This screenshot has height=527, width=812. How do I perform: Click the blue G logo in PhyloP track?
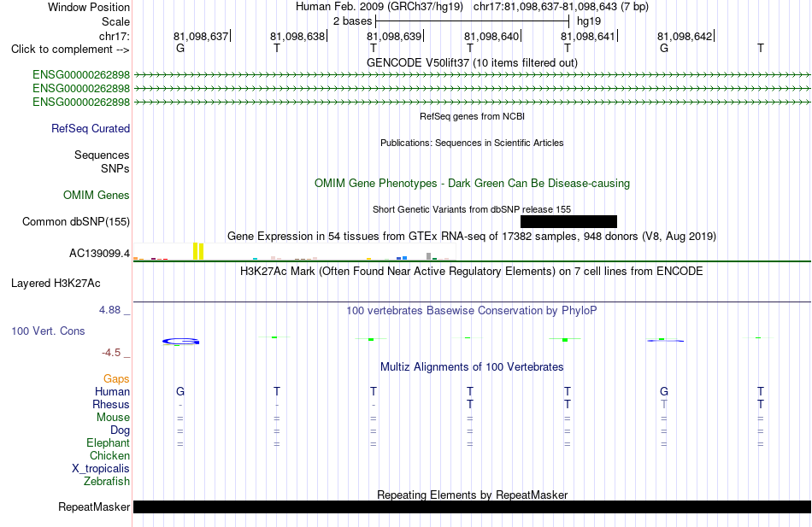180,341
